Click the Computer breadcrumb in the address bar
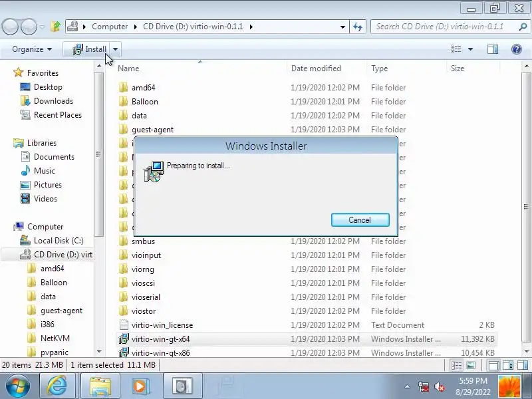 tap(110, 27)
